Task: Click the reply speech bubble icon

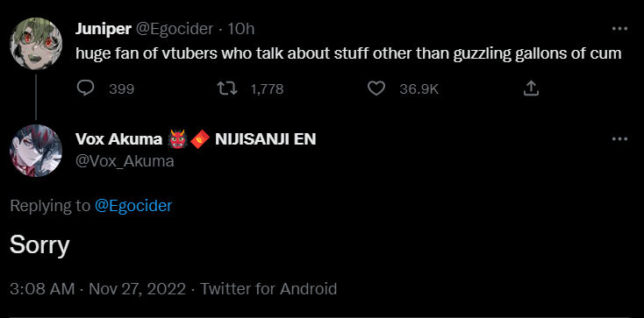Action: pyautogui.click(x=85, y=88)
